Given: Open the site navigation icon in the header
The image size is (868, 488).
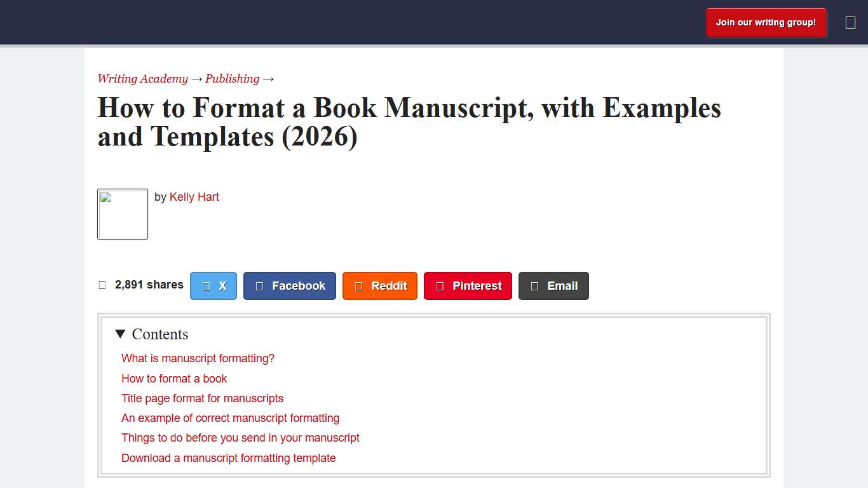Looking at the screenshot, I should tap(850, 22).
